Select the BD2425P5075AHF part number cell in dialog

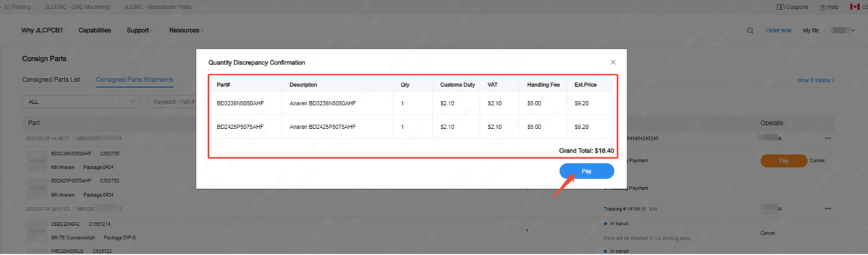click(240, 127)
